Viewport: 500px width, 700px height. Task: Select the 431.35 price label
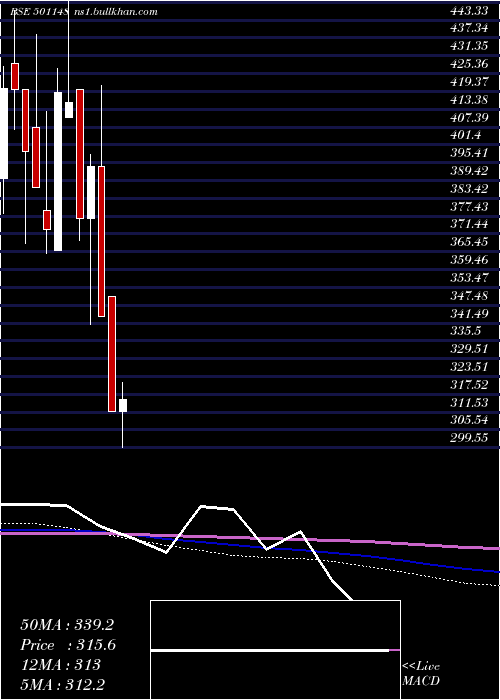469,47
